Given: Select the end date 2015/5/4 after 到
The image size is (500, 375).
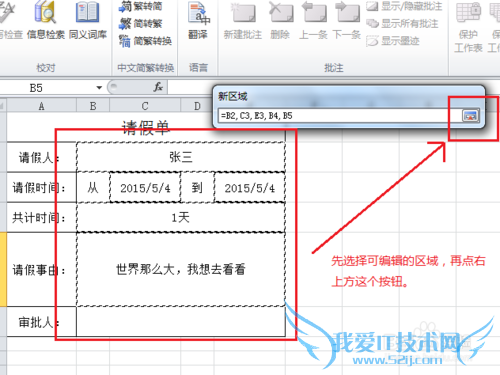Looking at the screenshot, I should point(250,187).
